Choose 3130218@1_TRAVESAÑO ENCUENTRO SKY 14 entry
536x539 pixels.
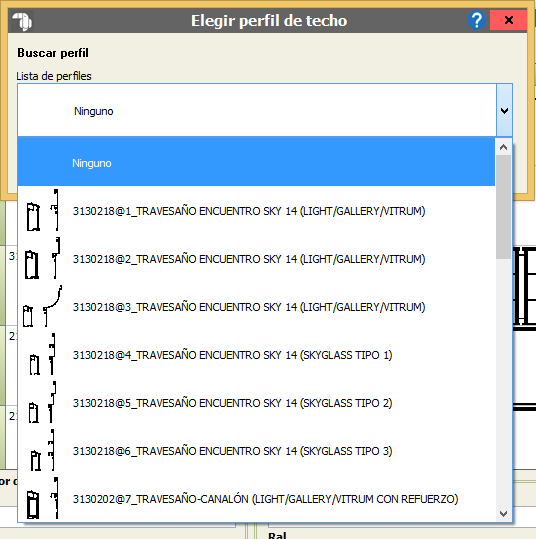(x=256, y=210)
